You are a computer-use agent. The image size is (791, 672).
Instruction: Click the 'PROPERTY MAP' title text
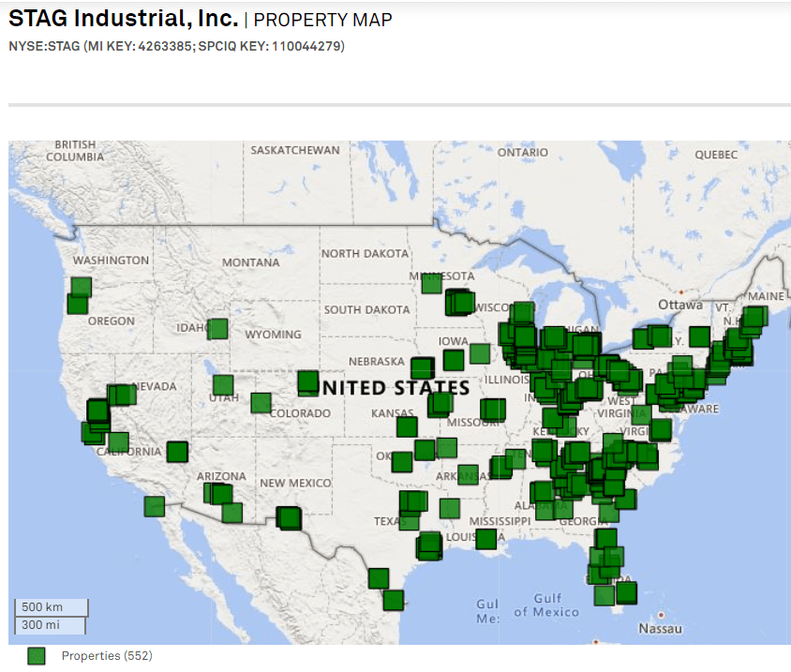point(322,20)
